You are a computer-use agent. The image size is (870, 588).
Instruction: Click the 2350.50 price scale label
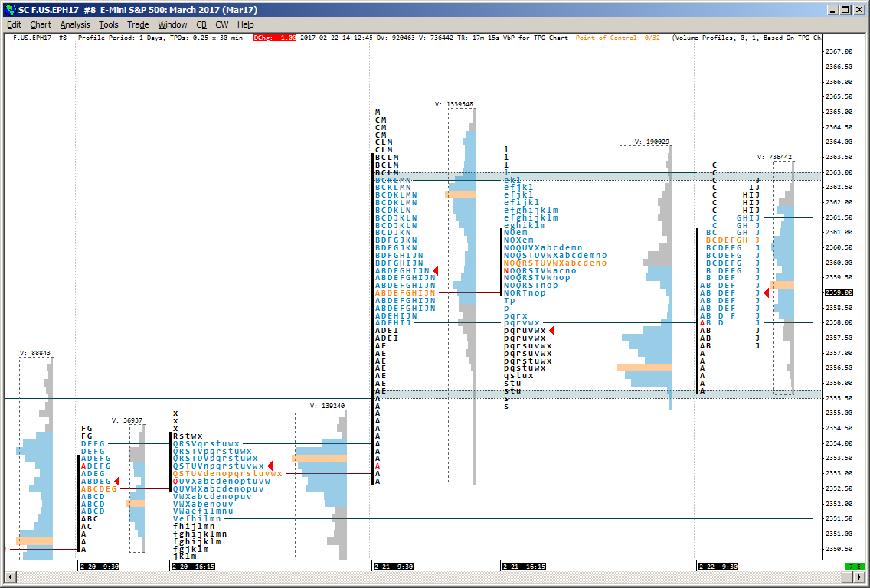(x=839, y=549)
